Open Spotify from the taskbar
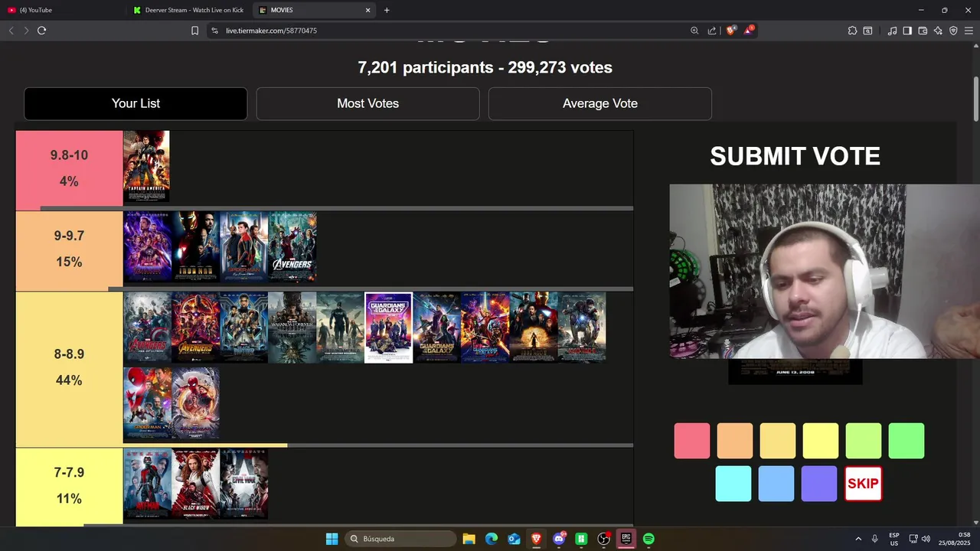980x551 pixels. click(648, 539)
